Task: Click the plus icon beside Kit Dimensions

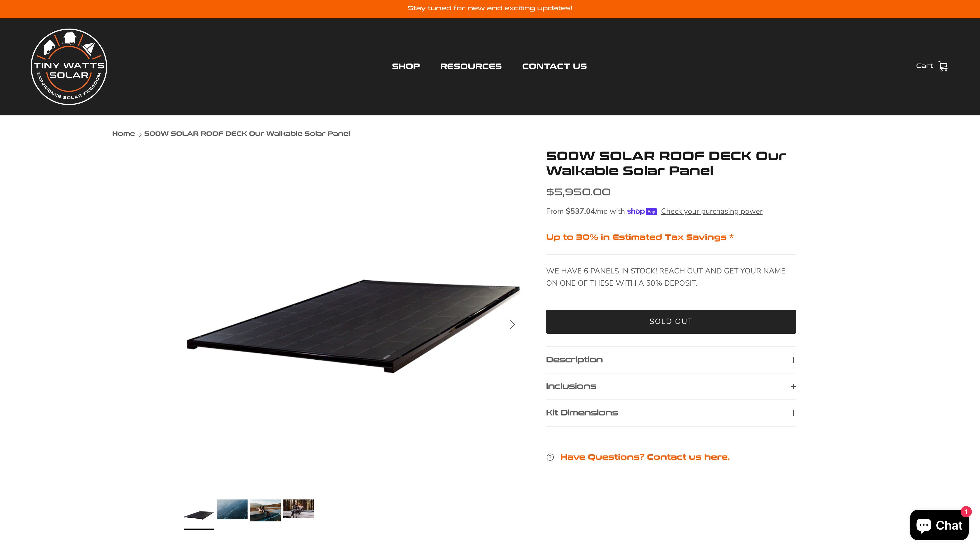Action: pos(793,413)
